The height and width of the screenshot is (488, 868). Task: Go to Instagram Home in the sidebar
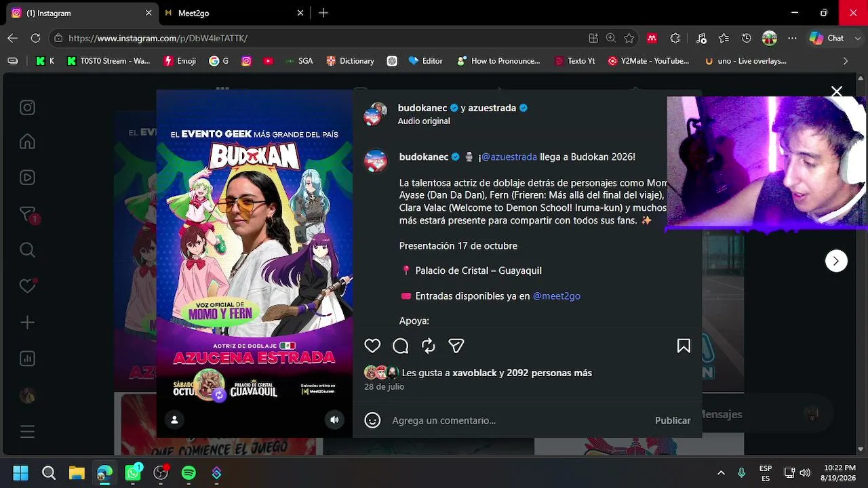(27, 142)
